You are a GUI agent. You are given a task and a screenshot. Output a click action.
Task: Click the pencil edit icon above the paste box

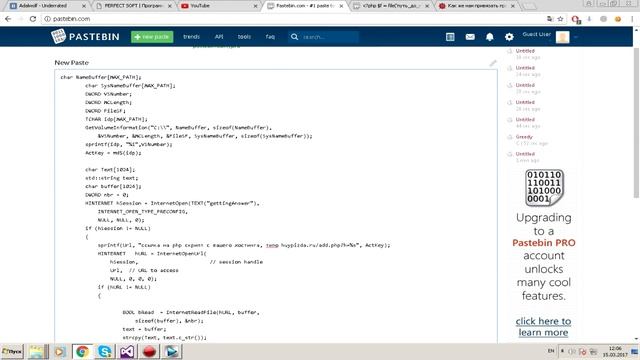493,63
